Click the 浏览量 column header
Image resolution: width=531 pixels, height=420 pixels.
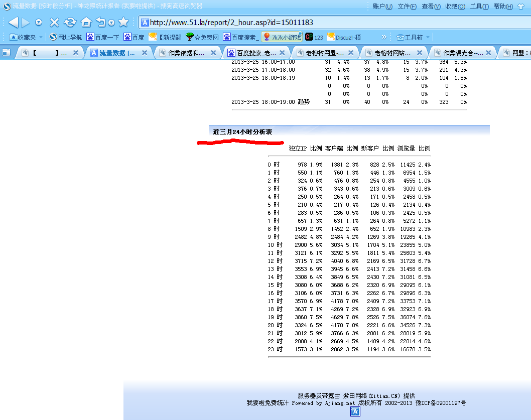tap(406, 149)
